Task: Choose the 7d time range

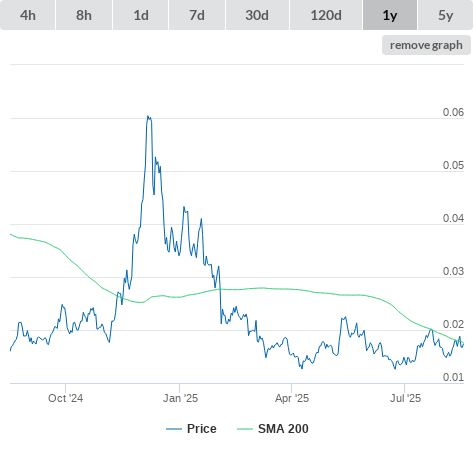Action: [x=197, y=15]
